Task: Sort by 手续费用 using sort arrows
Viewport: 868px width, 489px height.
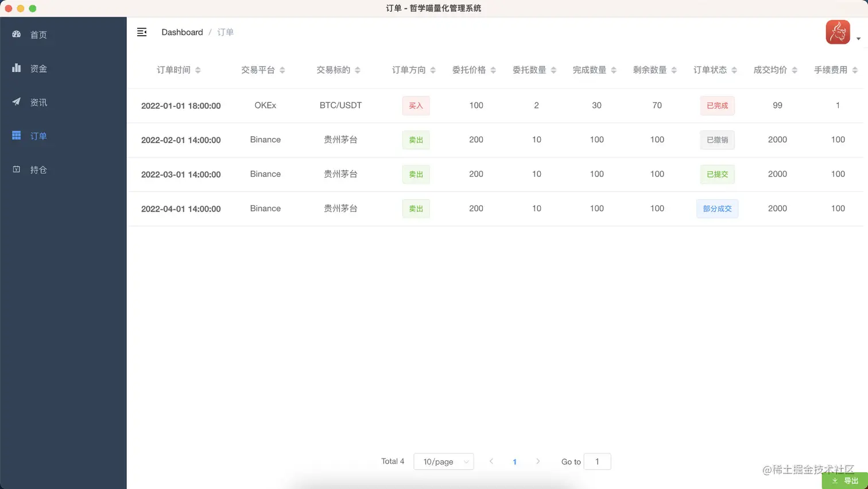Action: (x=855, y=70)
